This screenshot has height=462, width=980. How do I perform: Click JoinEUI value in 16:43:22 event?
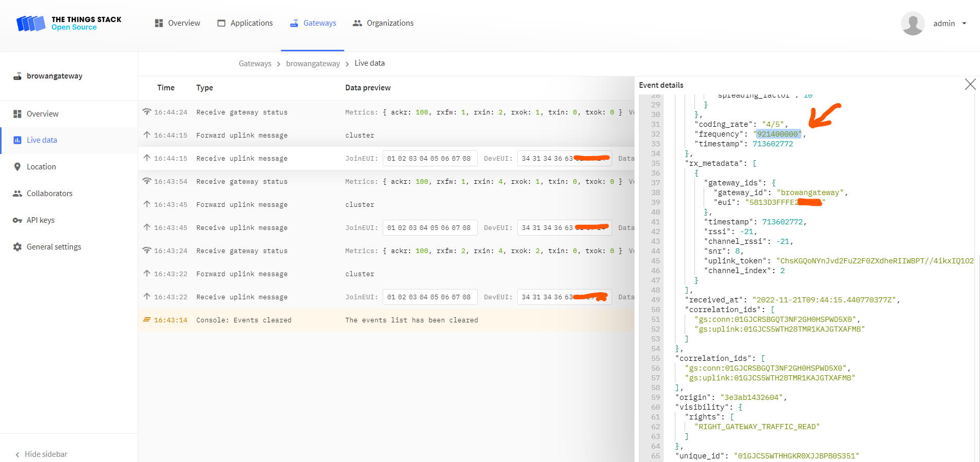click(x=429, y=297)
